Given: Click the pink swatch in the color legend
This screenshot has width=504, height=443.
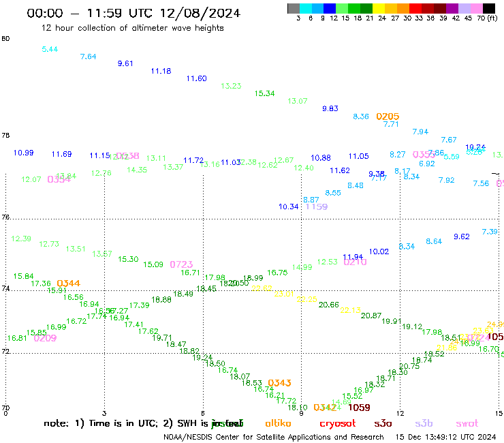Looking at the screenshot, I should click(x=477, y=8).
